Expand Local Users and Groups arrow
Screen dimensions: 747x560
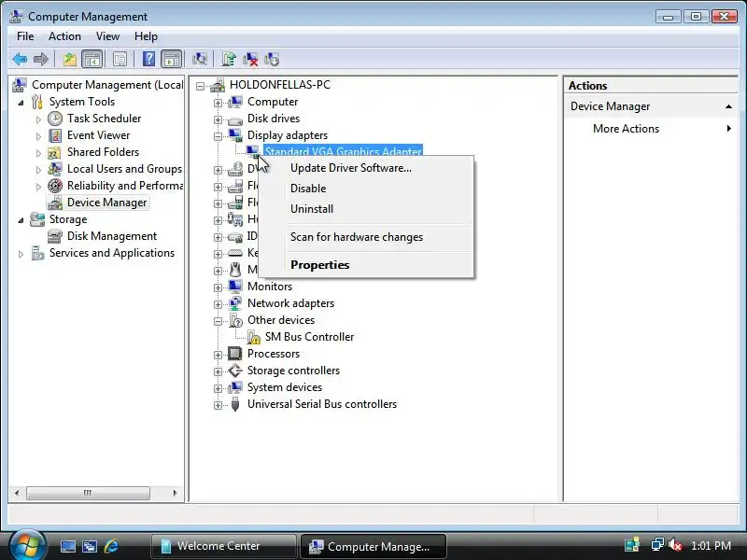(x=38, y=170)
